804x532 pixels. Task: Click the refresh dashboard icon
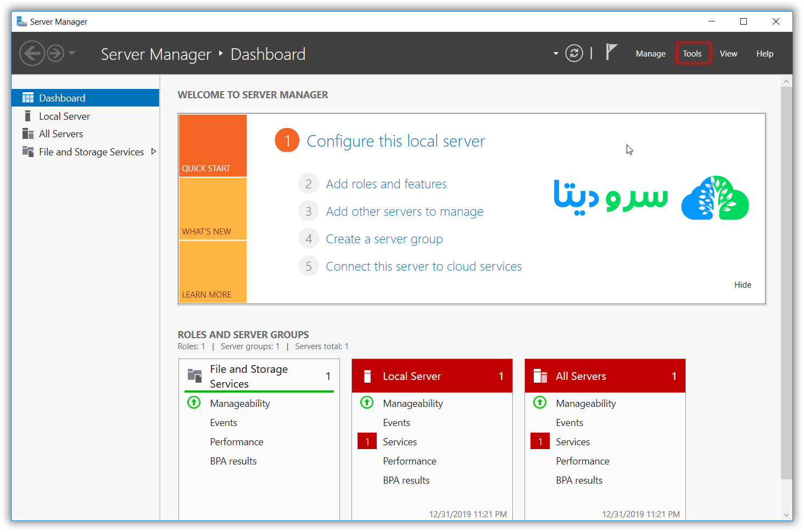point(574,54)
